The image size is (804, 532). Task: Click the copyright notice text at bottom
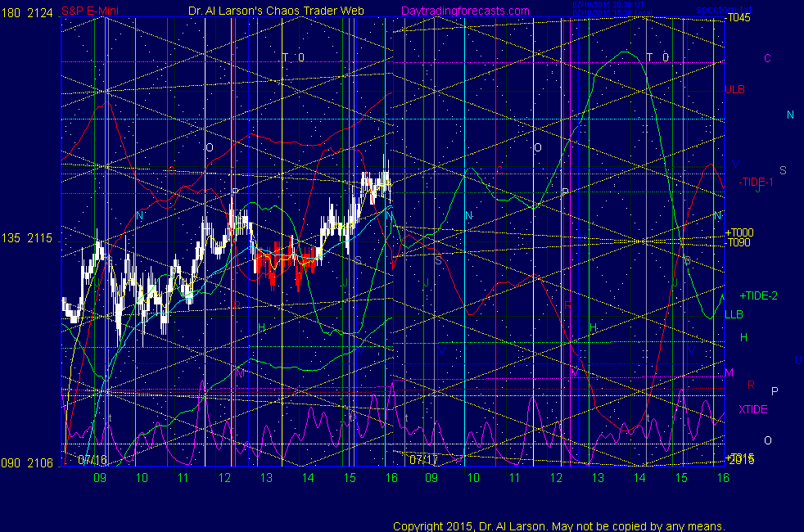558,526
